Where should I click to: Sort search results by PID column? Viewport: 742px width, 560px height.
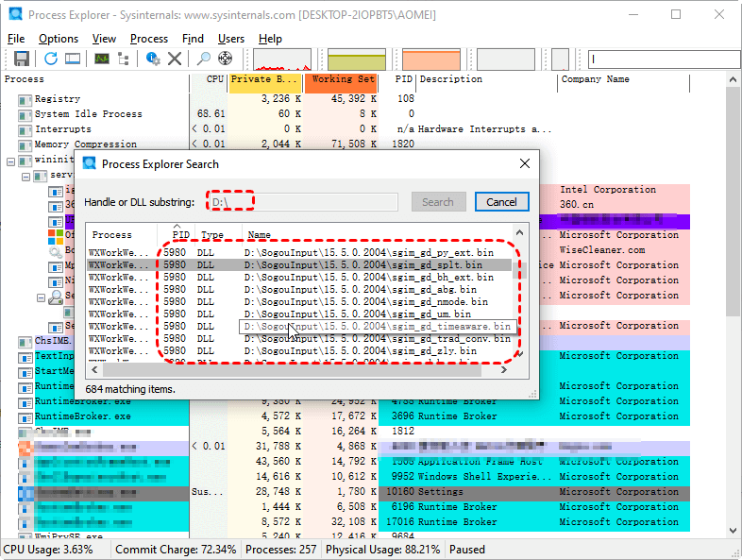point(177,234)
